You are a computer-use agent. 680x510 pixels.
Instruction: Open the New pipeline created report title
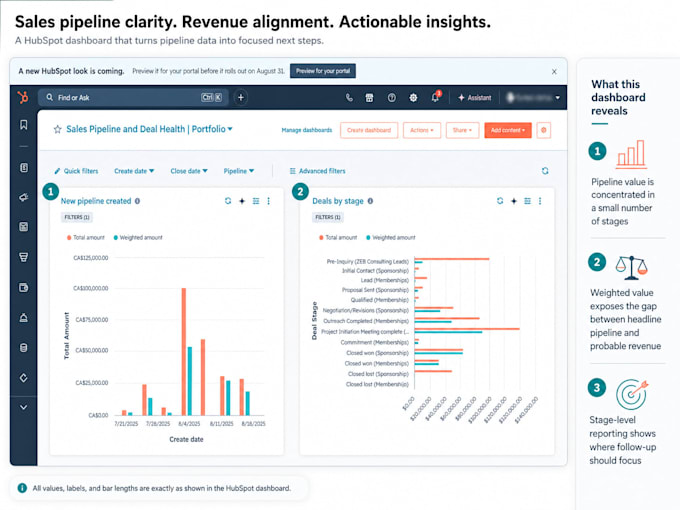point(96,201)
